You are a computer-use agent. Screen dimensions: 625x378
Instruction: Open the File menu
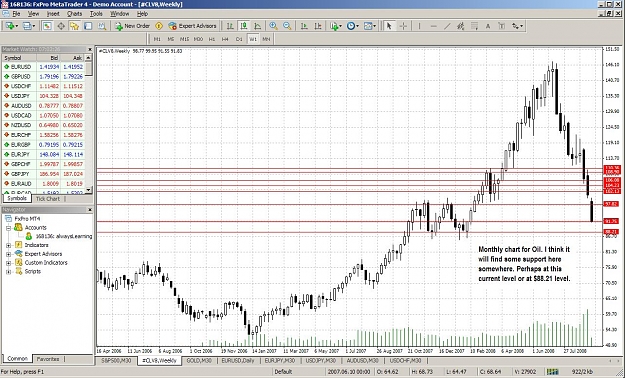[16, 14]
